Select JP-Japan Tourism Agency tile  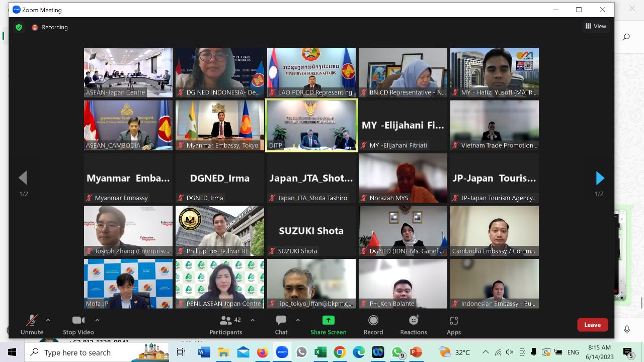pyautogui.click(x=495, y=178)
